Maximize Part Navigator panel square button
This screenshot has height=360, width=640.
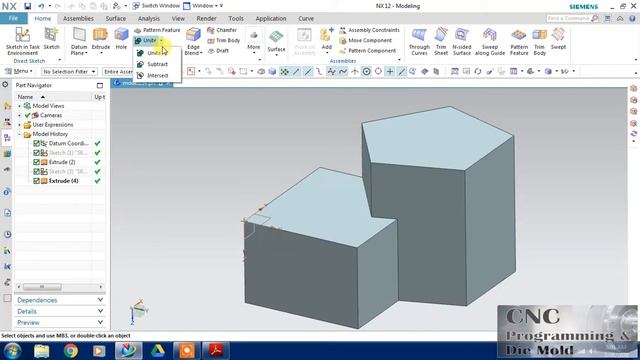coord(100,85)
